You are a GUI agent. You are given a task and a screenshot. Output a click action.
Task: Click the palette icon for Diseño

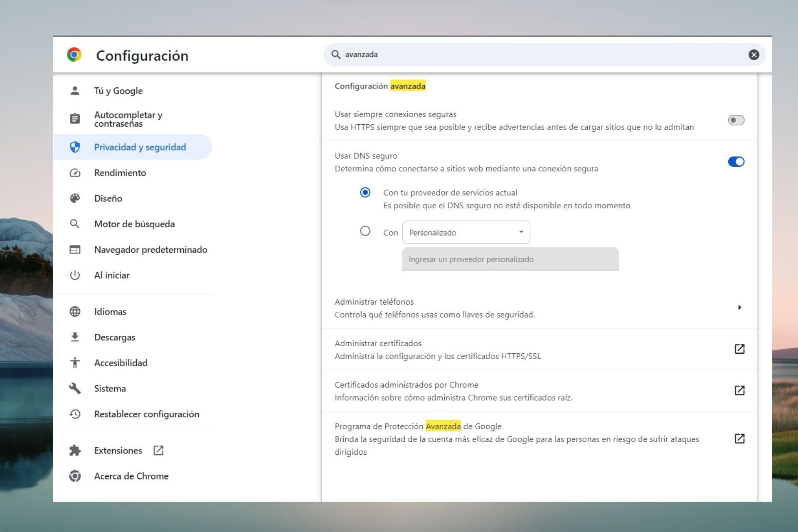(75, 198)
